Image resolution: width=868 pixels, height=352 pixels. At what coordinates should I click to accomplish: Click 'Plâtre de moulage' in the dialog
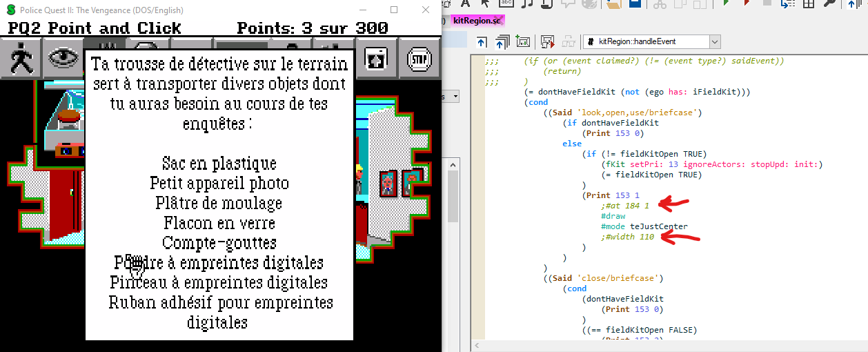[x=219, y=204]
